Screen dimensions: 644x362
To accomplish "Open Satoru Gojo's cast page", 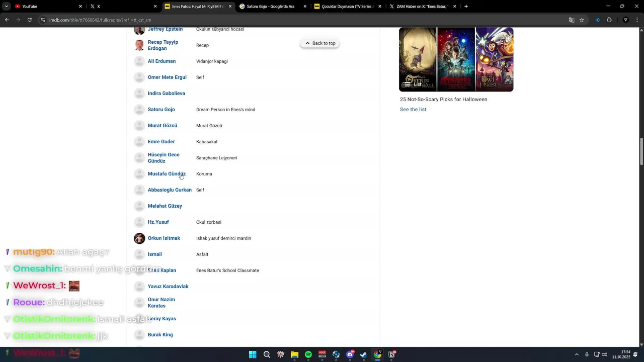I will click(x=162, y=110).
